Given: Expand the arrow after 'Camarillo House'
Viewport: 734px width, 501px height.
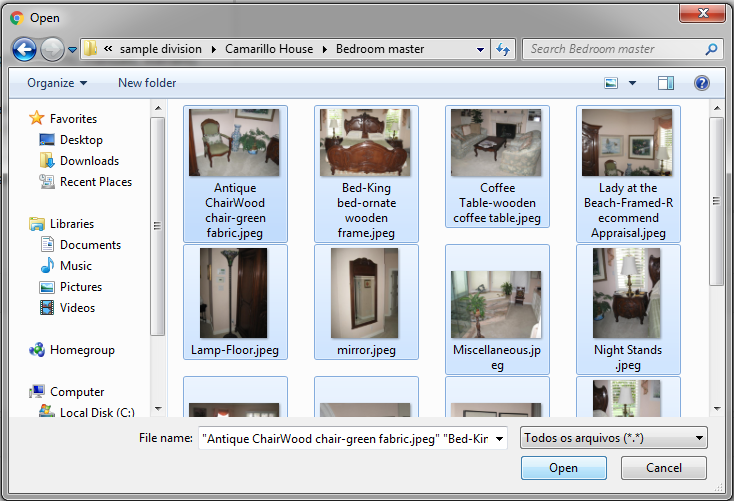Looking at the screenshot, I should 324,49.
